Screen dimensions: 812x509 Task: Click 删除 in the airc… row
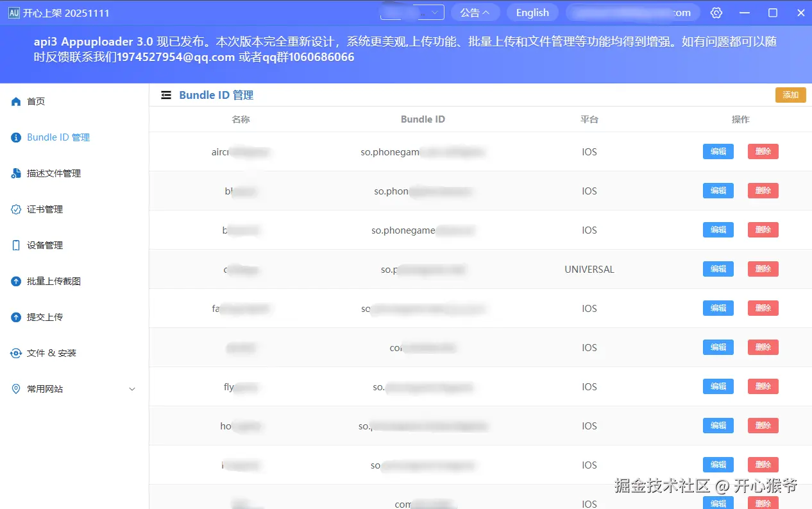point(763,151)
